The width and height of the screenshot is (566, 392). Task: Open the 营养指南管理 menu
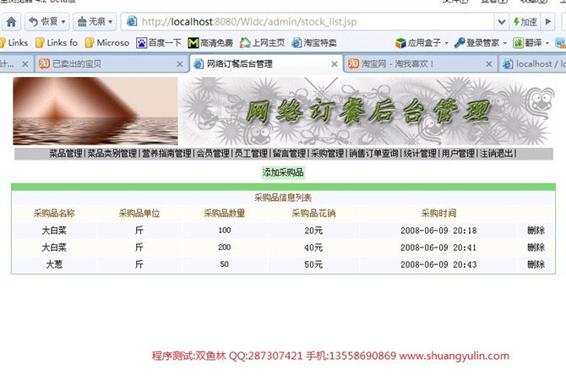point(166,154)
